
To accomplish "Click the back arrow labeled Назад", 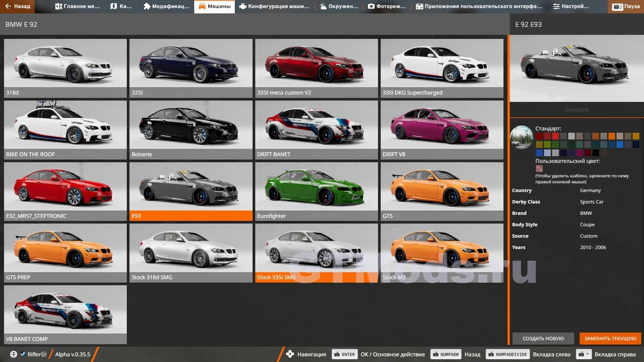I will tap(17, 7).
